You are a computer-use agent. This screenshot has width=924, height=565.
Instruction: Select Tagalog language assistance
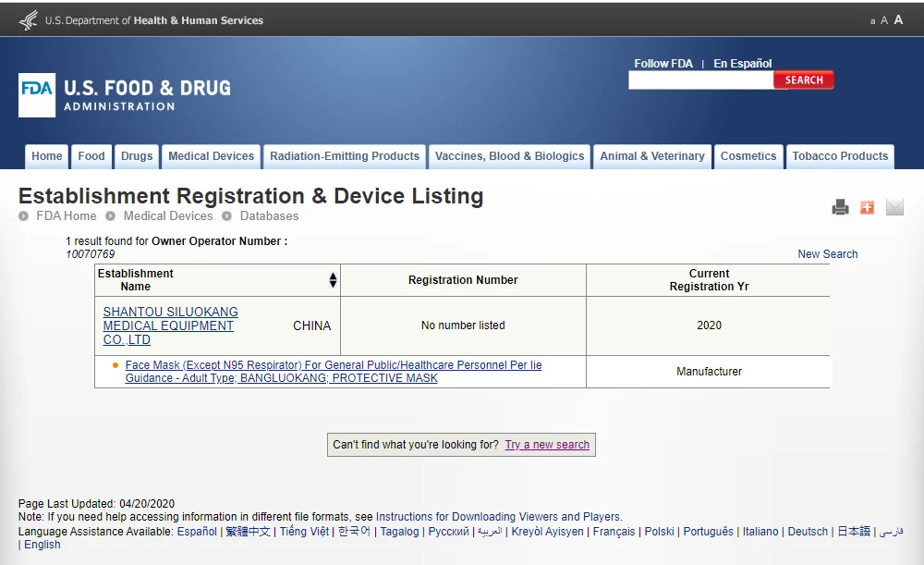(x=399, y=532)
